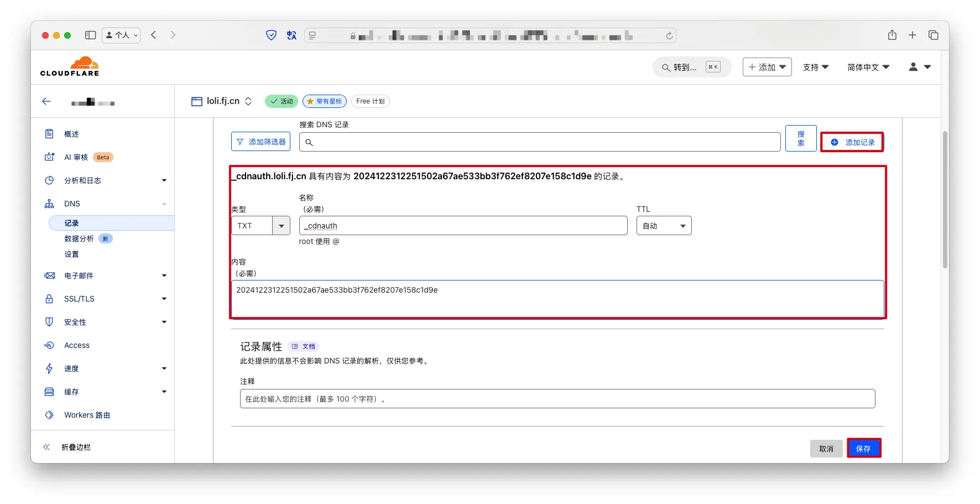The height and width of the screenshot is (504, 980).
Task: Click the Safari sidebar toggle icon
Action: pos(90,35)
